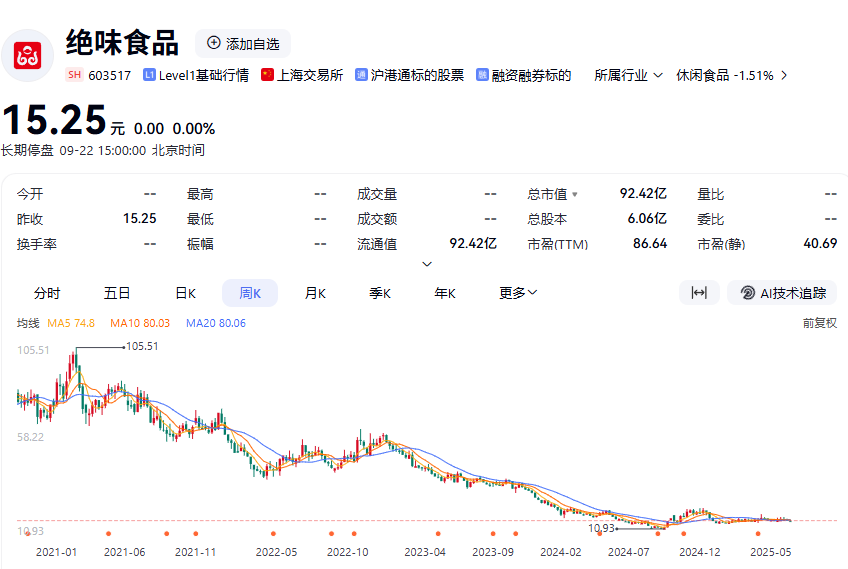The image size is (848, 569).
Task: Add the stock via 添加自选 button
Action: tap(243, 43)
